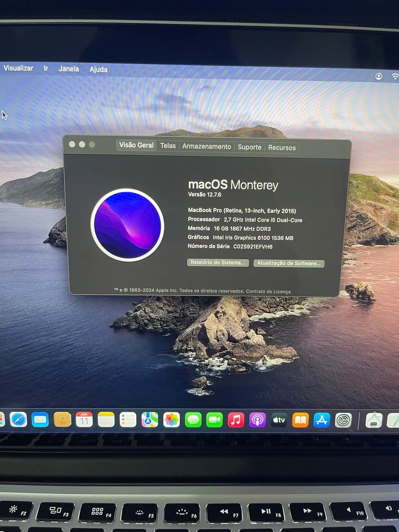
Task: Open the Apple TV app
Action: 279,420
